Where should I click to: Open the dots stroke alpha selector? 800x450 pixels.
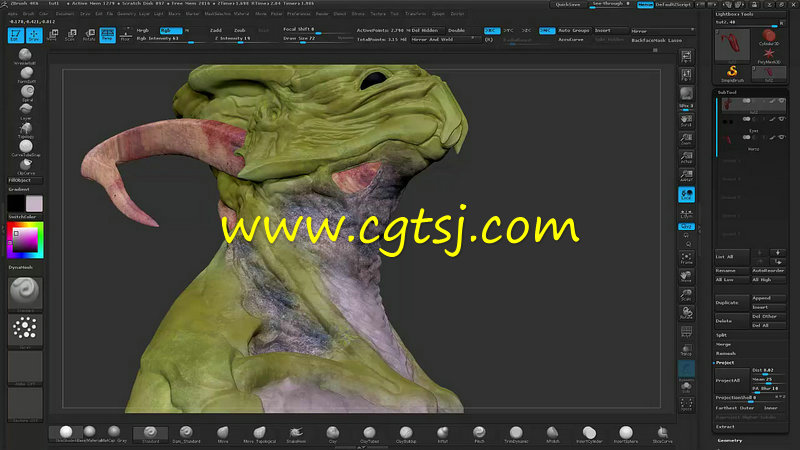(x=25, y=330)
